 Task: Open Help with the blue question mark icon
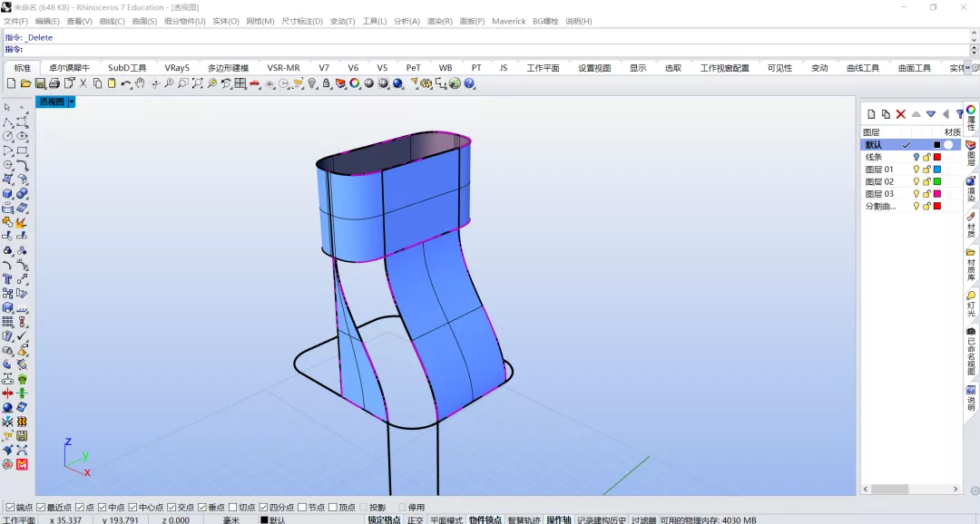click(x=469, y=83)
